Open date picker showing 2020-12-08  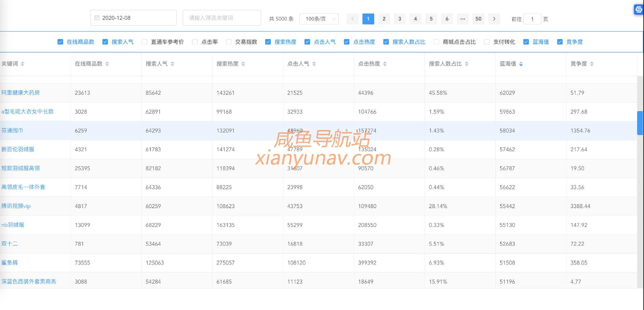click(133, 18)
